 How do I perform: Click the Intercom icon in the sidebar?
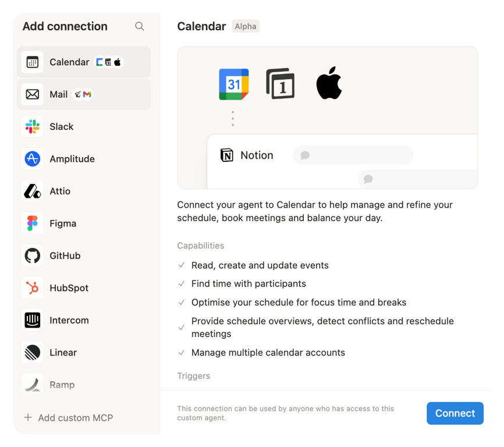pyautogui.click(x=32, y=320)
